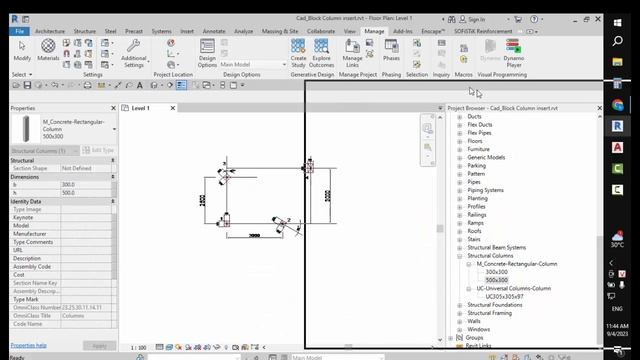Screen dimensions: 640x360
Task: Expand the Structural Foundations node
Action: coord(460,305)
